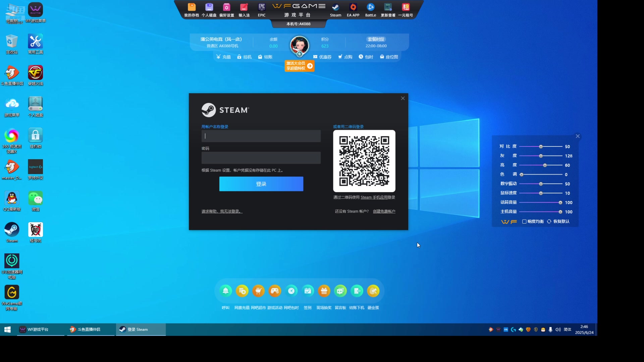Open 360极速浏览器X desktop shortcut
The width and height of the screenshot is (644, 362).
[12, 141]
